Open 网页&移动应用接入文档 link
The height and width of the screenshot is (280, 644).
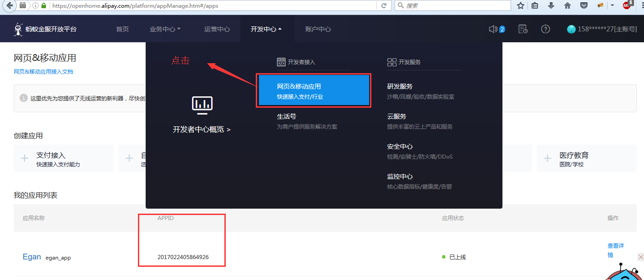[43, 72]
